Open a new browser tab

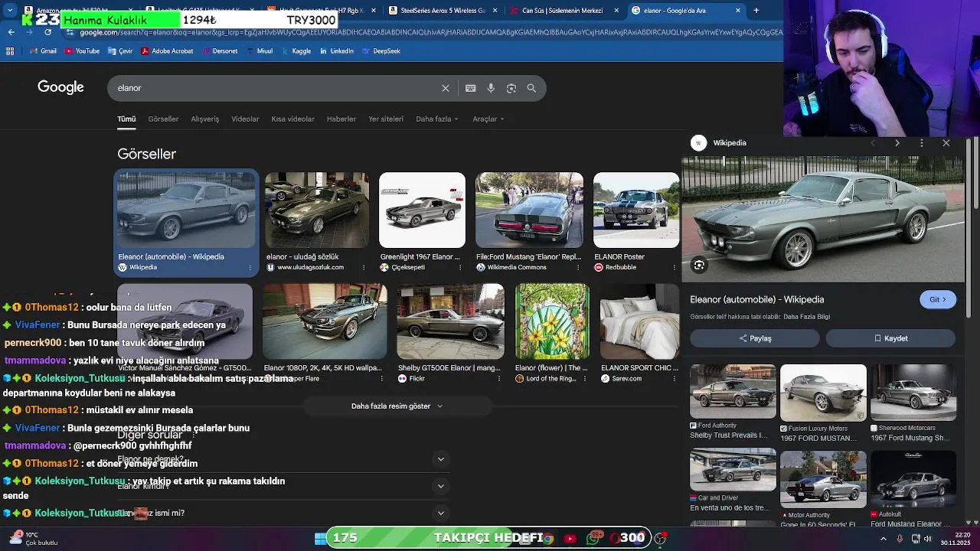click(756, 11)
